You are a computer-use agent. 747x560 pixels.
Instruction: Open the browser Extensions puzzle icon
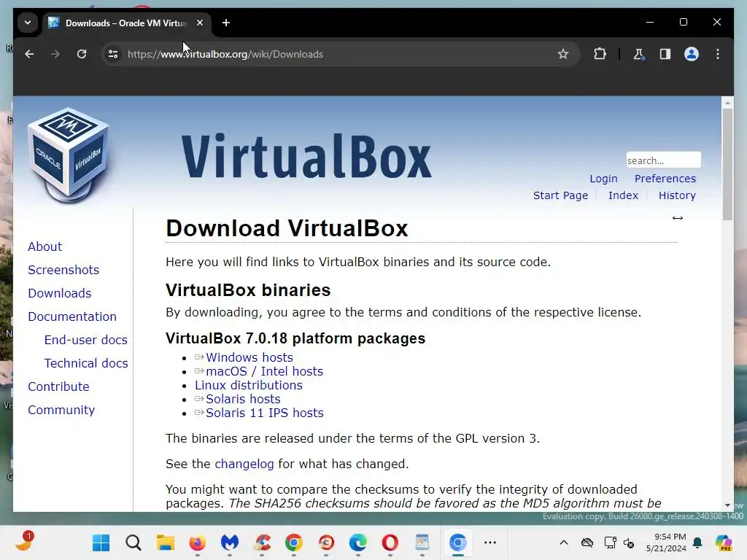600,54
